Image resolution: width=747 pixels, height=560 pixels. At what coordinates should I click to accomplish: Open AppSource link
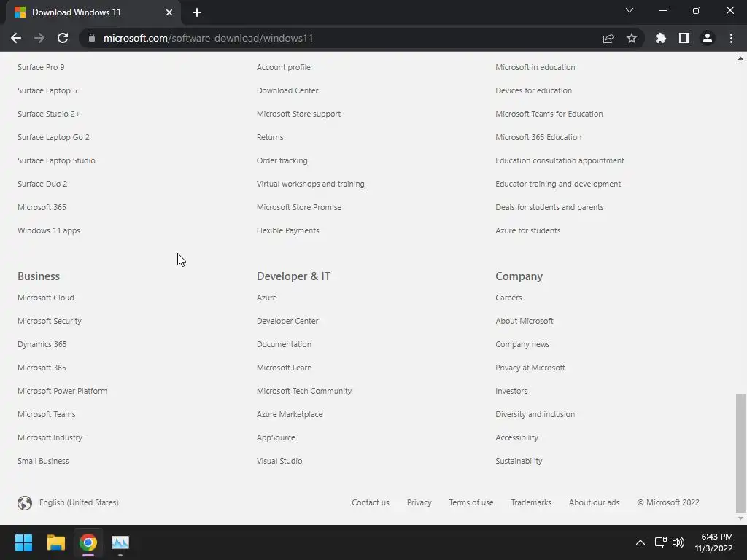(276, 437)
